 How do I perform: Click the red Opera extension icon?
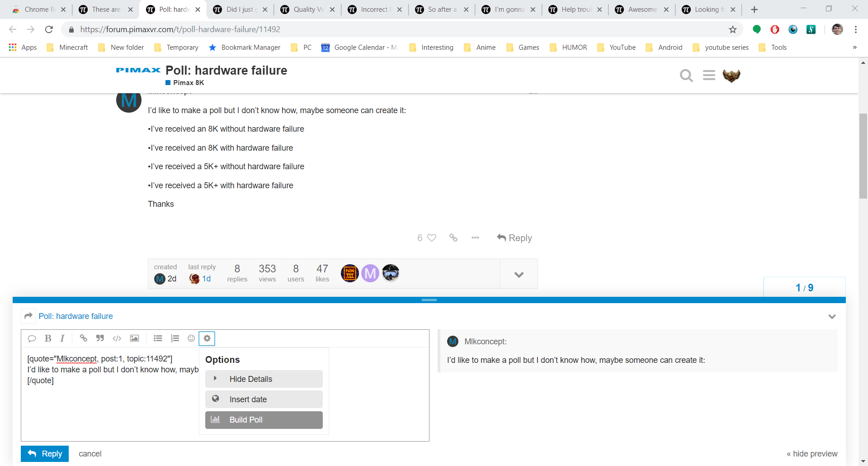775,29
